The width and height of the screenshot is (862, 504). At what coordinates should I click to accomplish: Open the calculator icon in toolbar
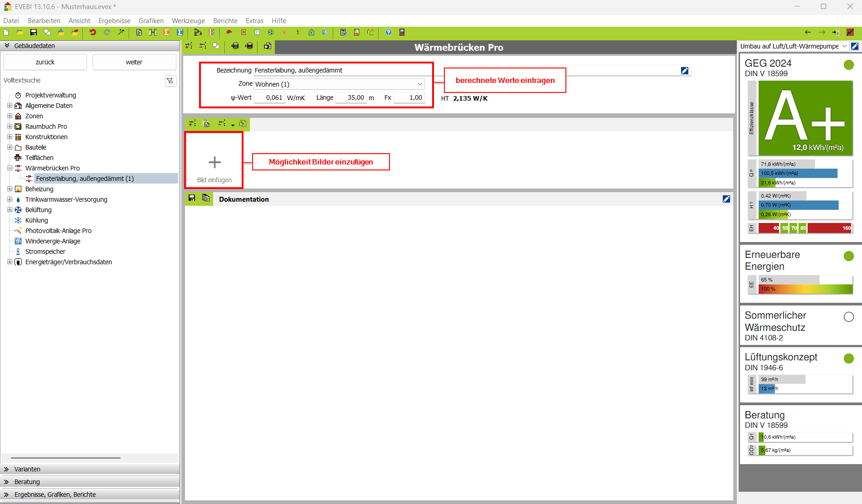402,32
